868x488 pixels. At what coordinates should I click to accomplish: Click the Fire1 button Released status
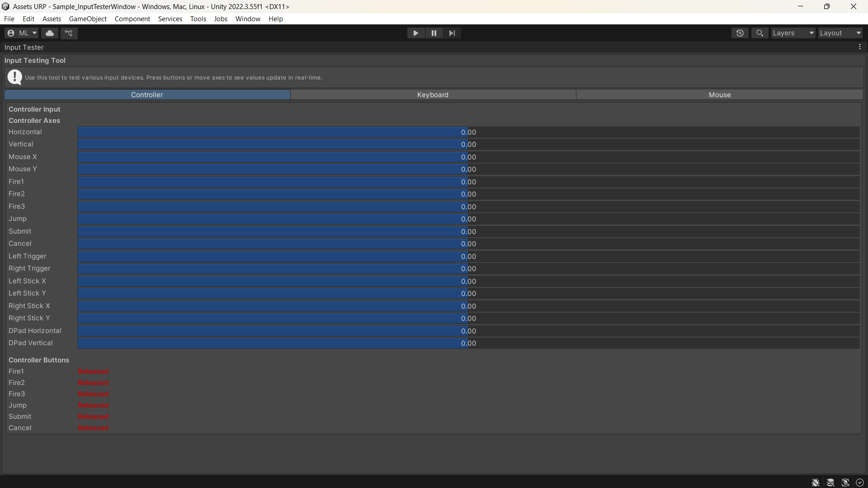pyautogui.click(x=93, y=371)
